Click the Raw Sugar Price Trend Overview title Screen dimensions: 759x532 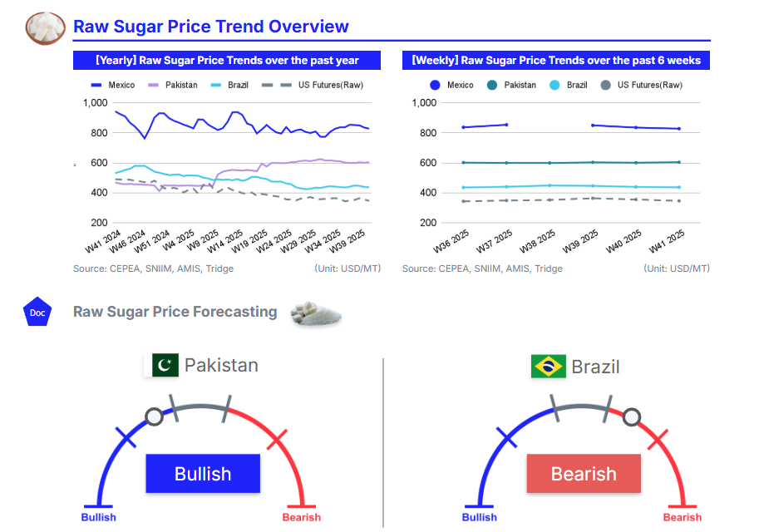[x=211, y=27]
